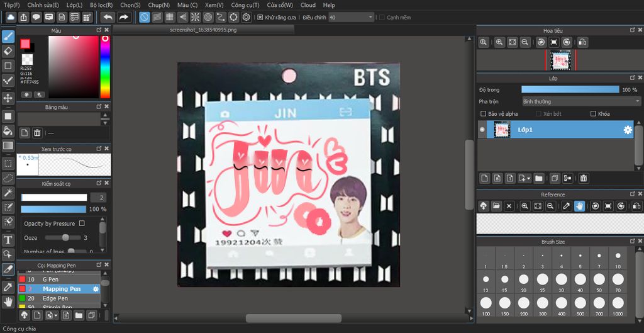644x333 pixels.
Task: Toggle Khóa layer lock checkbox
Action: (x=593, y=113)
